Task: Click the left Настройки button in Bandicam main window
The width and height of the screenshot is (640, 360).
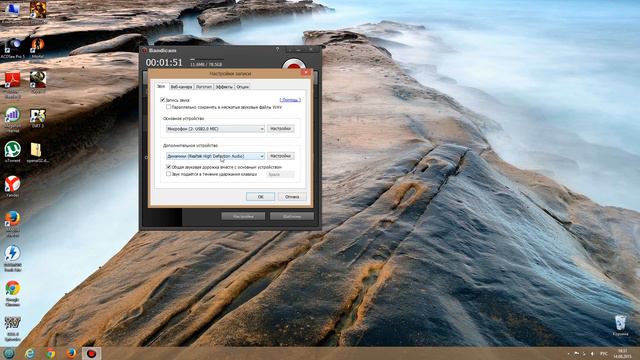Action: pos(243,216)
